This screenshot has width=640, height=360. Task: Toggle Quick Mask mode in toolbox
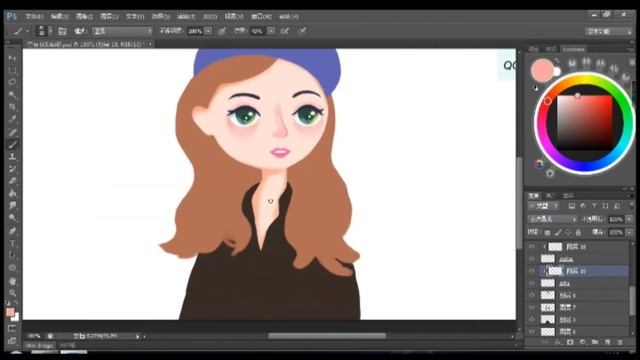(12, 329)
